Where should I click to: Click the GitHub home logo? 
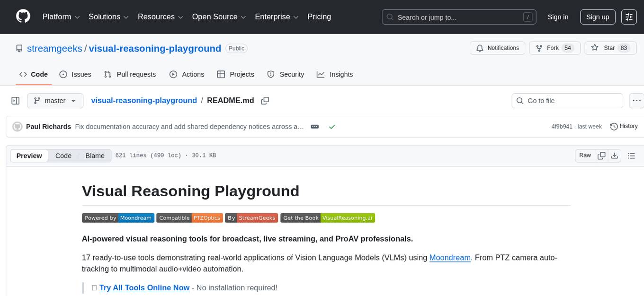23,17
